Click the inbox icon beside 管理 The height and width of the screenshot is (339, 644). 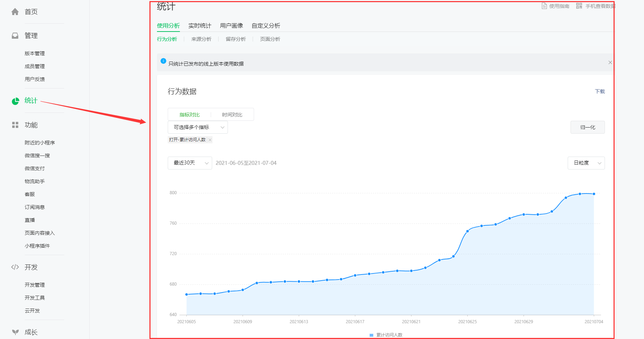click(15, 35)
